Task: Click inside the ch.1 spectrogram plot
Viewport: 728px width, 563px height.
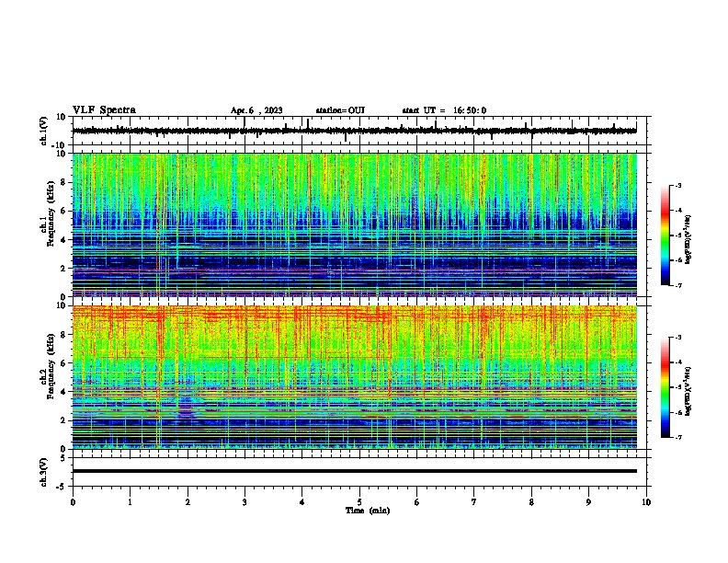Action: (x=355, y=224)
